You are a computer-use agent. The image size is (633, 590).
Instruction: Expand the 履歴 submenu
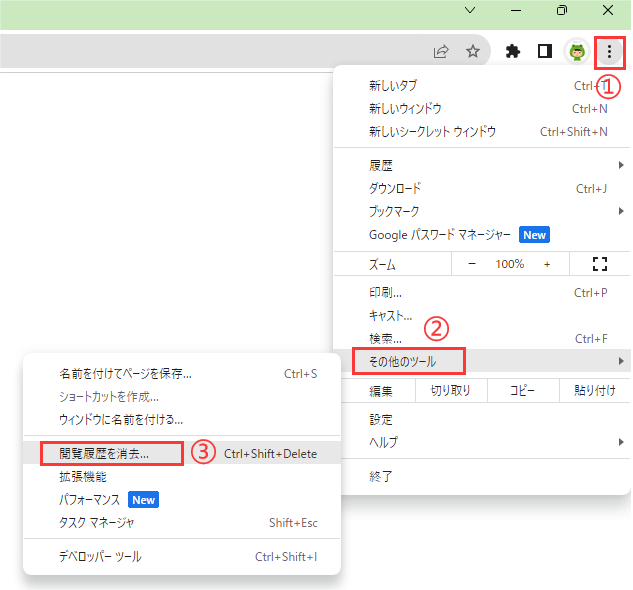[x=482, y=165]
